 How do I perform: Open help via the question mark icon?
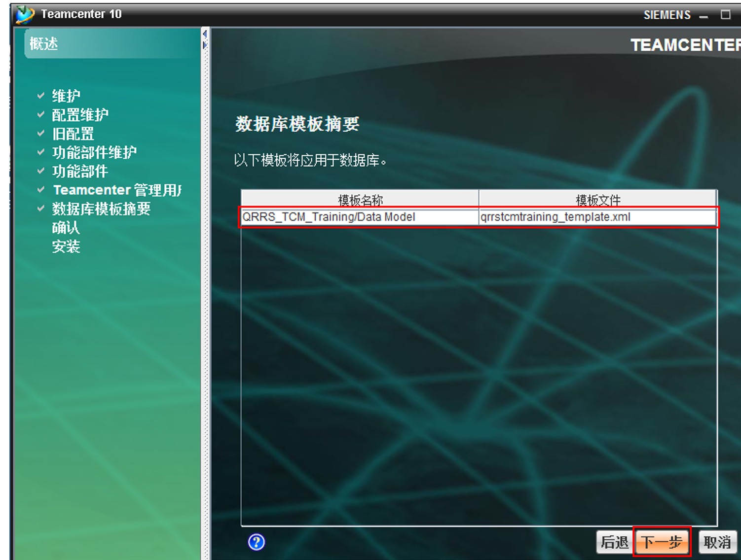(256, 541)
